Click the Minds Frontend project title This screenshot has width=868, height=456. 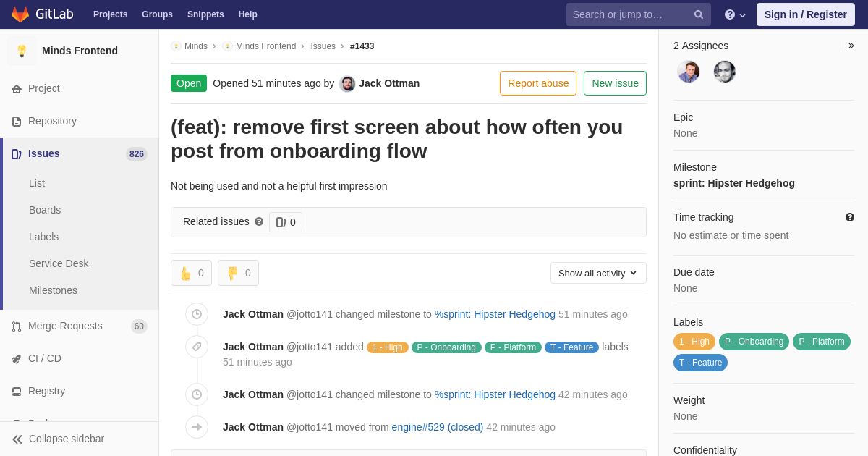tap(80, 51)
